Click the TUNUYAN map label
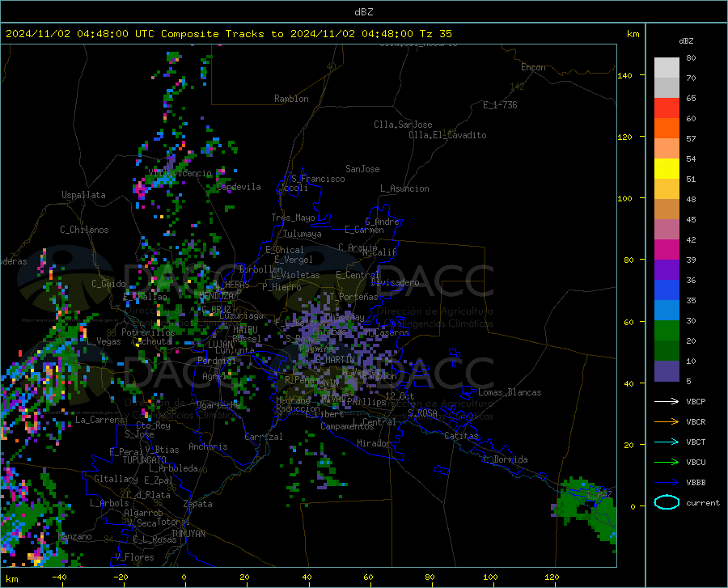This screenshot has height=588, width=728. tap(188, 533)
